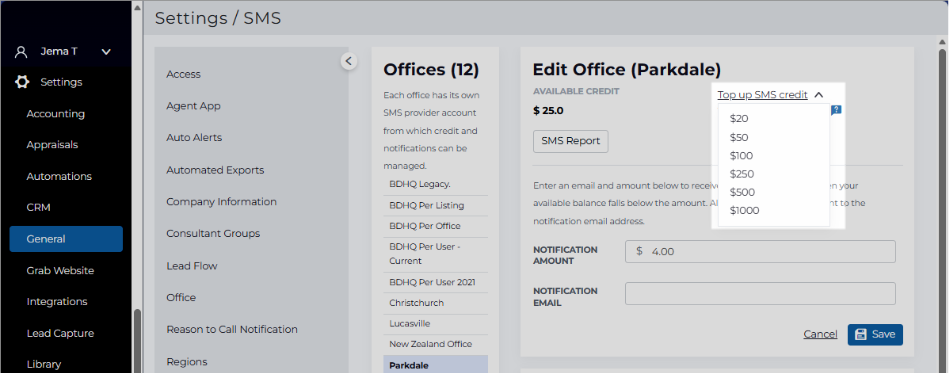The width and height of the screenshot is (949, 373).
Task: Click the Notification Email input box
Action: [x=760, y=294]
